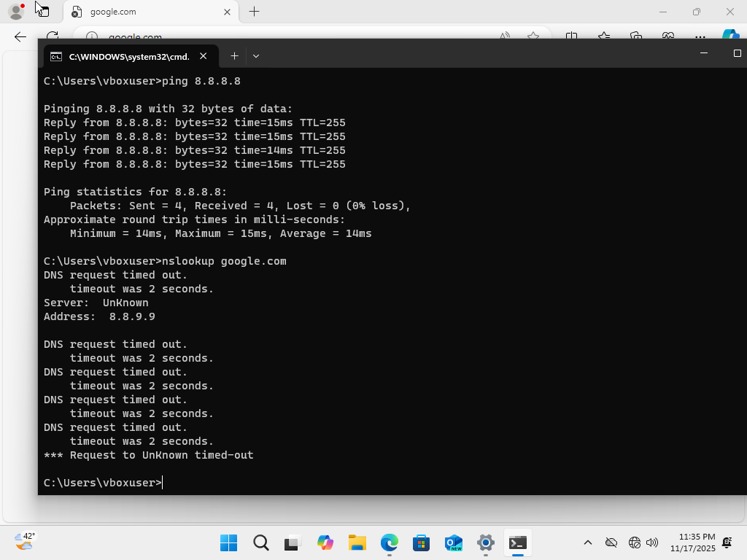
Task: Open the Edge profile icon
Action: tap(16, 12)
